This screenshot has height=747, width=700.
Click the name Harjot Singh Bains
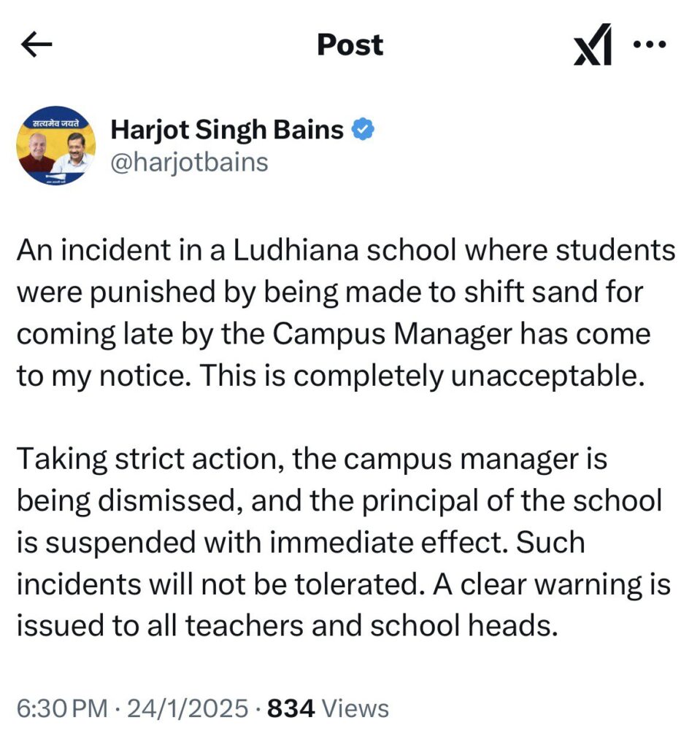227,131
